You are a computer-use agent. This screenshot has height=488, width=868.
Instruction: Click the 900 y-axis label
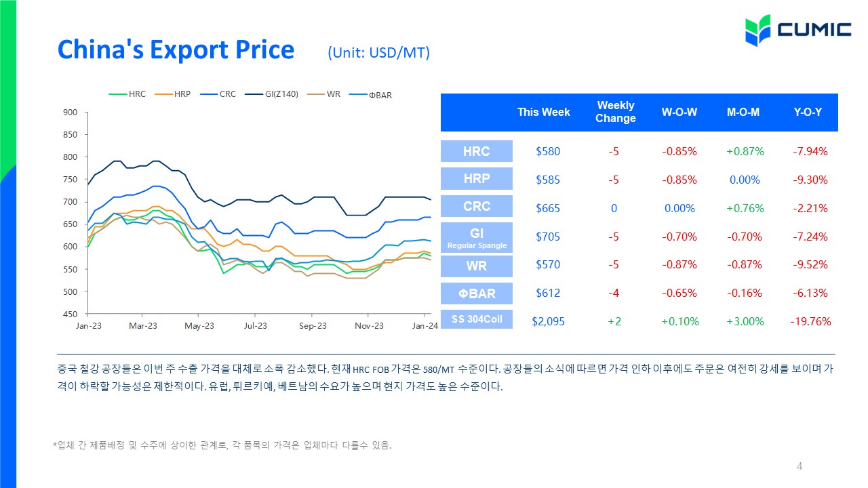[71, 112]
